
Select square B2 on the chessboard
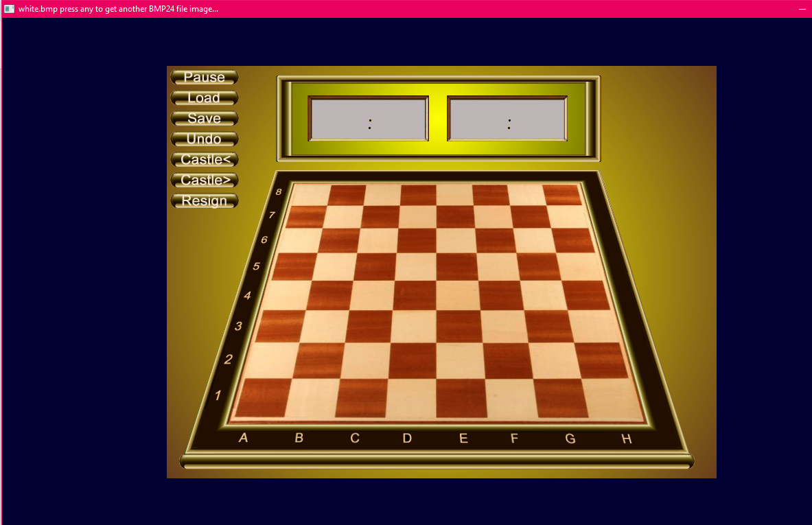coord(318,360)
